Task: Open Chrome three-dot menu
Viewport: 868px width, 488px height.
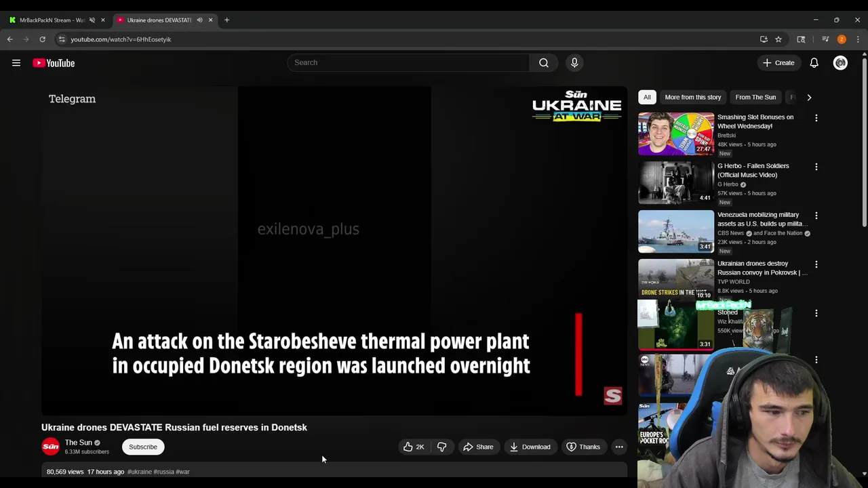Action: click(858, 39)
